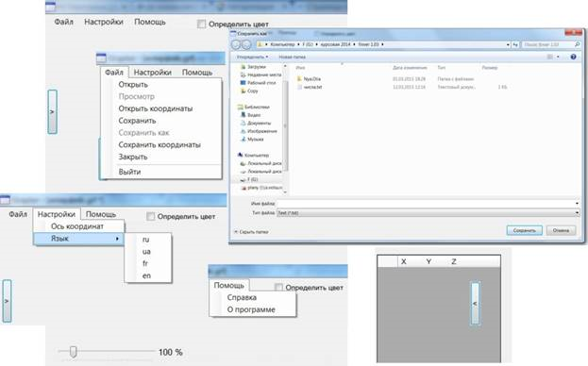
Task: Choose Открыть координаты from Файл menu
Action: (155, 108)
